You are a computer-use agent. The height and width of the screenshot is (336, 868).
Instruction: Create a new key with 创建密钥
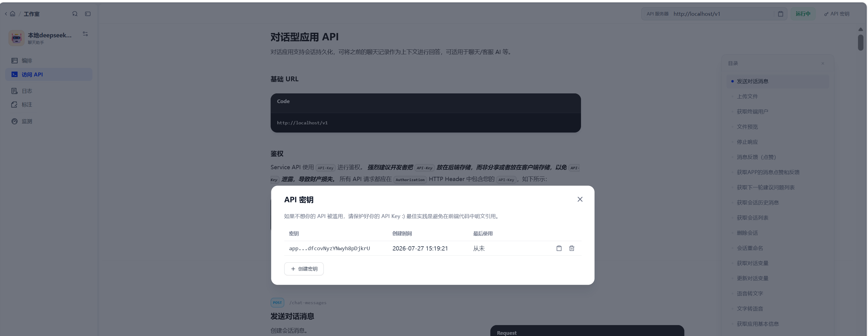click(304, 269)
